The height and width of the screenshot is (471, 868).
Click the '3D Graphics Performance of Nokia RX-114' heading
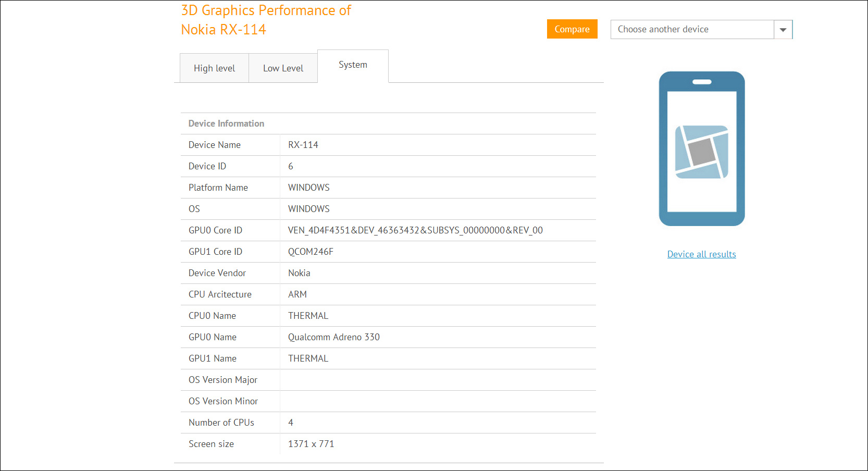pos(266,20)
